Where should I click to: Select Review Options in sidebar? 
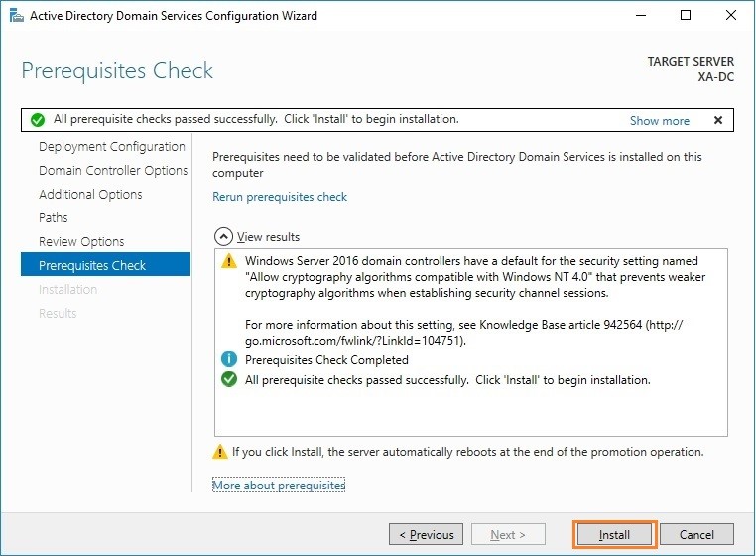[81, 241]
